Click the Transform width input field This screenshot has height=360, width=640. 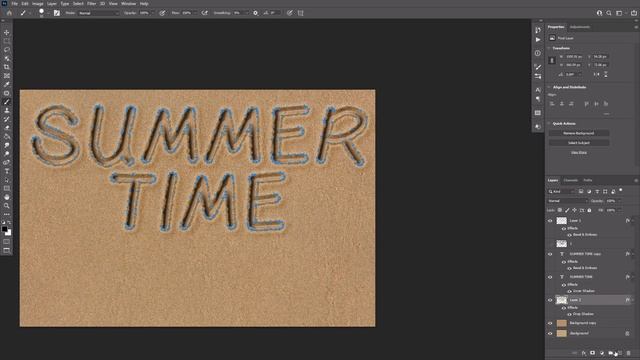coord(574,57)
